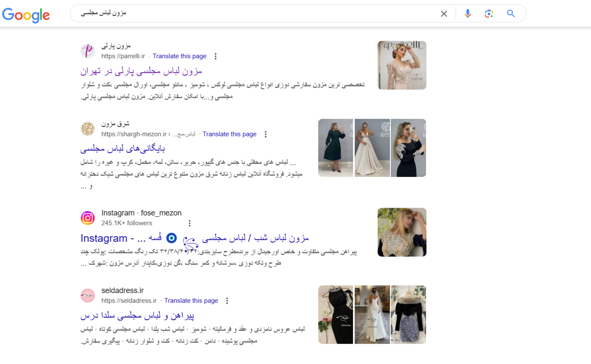Screen dimensions: 591x364
Task: Open three-dot menu beside parrelli.ir result
Action: [x=216, y=56]
